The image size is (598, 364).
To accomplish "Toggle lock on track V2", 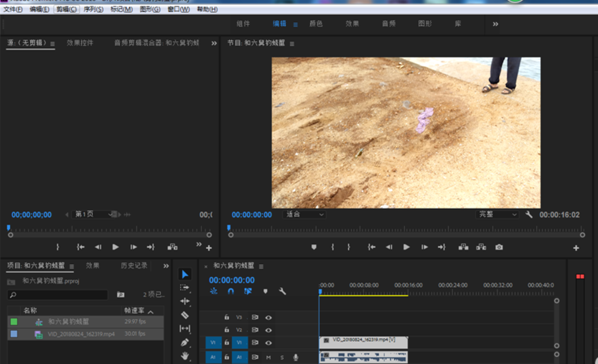I will pyautogui.click(x=227, y=330).
